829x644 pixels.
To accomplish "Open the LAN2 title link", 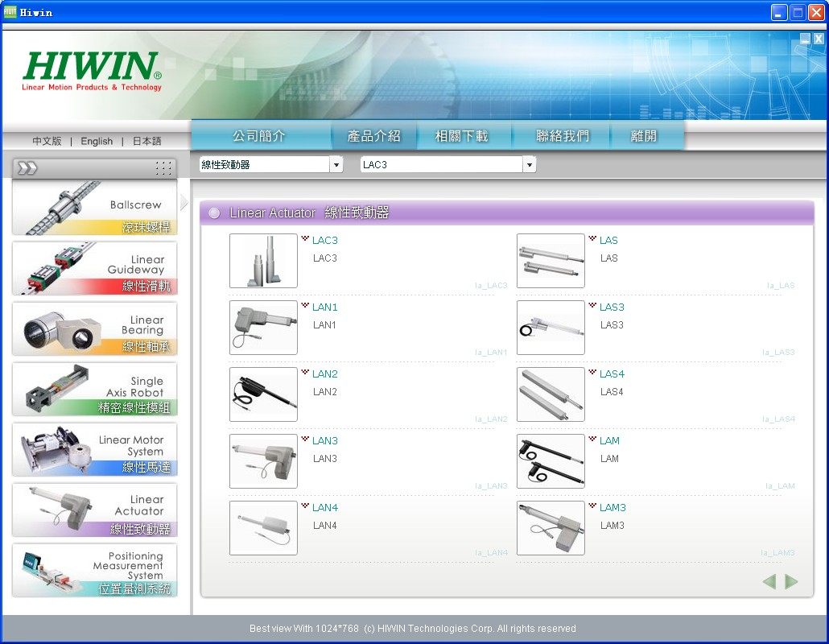I will [x=324, y=374].
